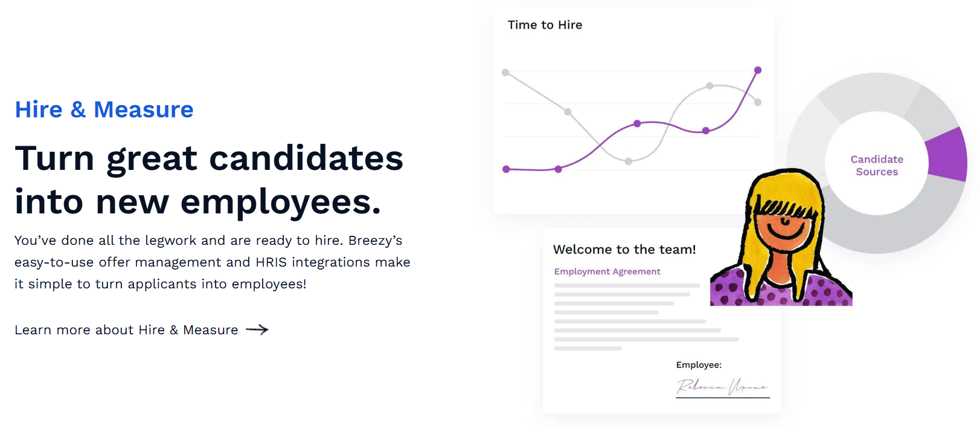980x428 pixels.
Task: Click the Employment Agreement purple text
Action: [607, 271]
